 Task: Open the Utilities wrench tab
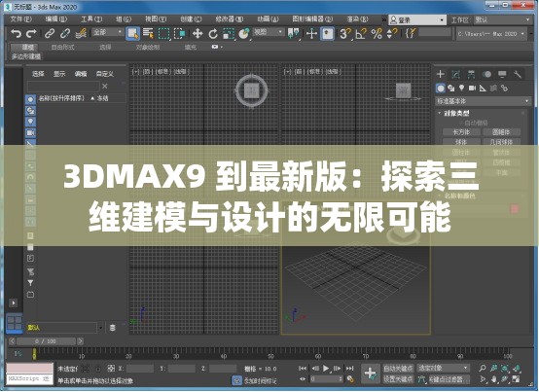(518, 74)
